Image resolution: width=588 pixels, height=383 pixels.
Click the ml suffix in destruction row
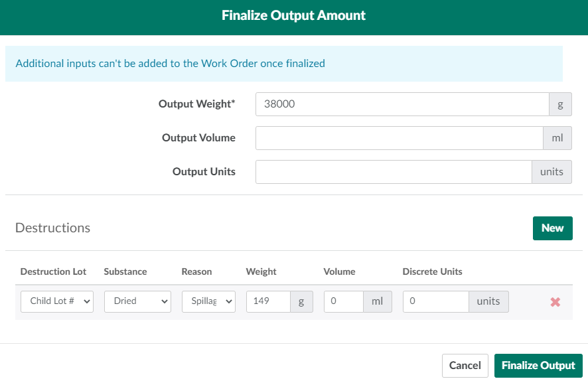click(x=378, y=301)
